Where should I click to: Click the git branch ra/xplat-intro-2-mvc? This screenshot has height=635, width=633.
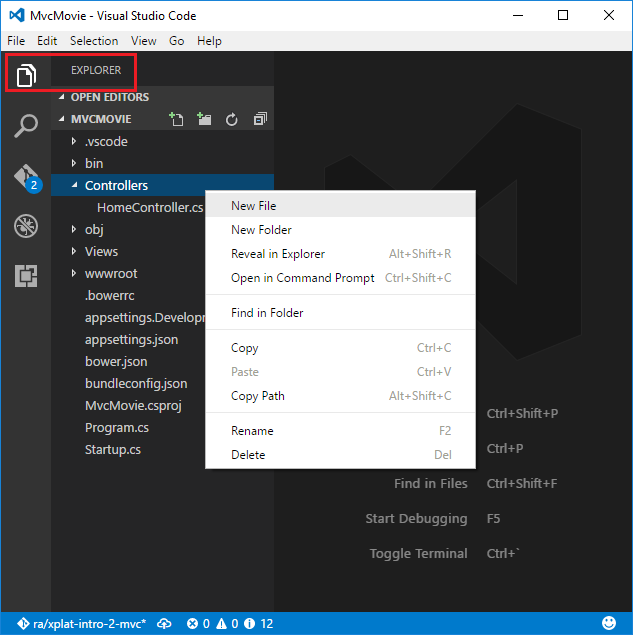[81, 624]
